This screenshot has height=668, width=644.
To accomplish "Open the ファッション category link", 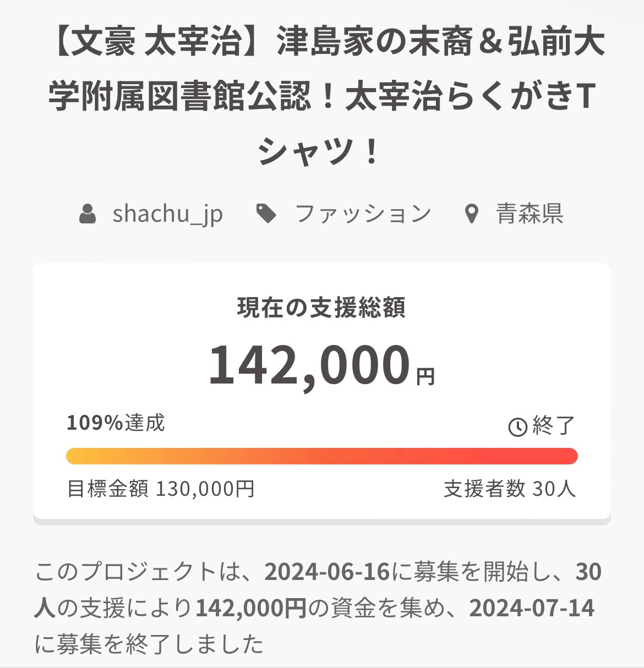I will pyautogui.click(x=363, y=213).
